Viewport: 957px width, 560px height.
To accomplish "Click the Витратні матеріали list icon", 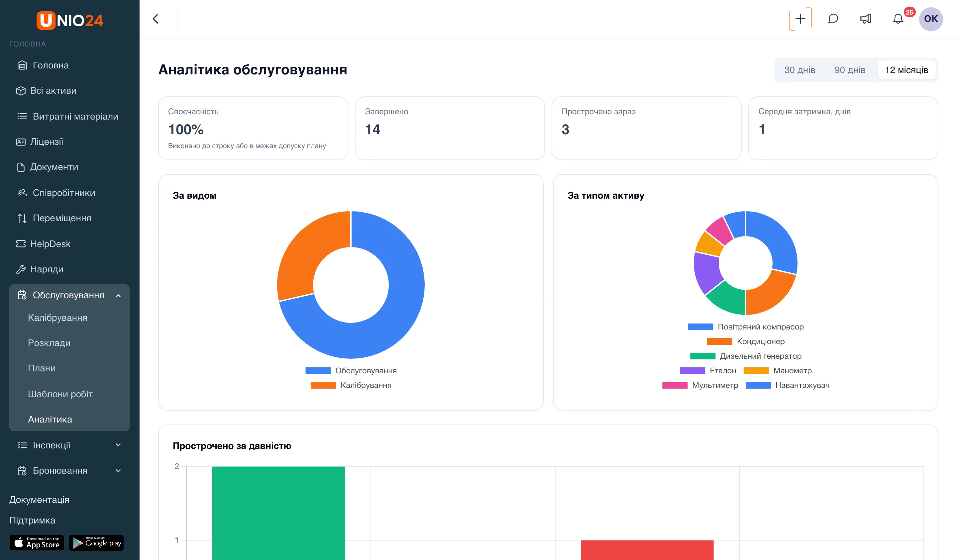I will click(x=22, y=116).
